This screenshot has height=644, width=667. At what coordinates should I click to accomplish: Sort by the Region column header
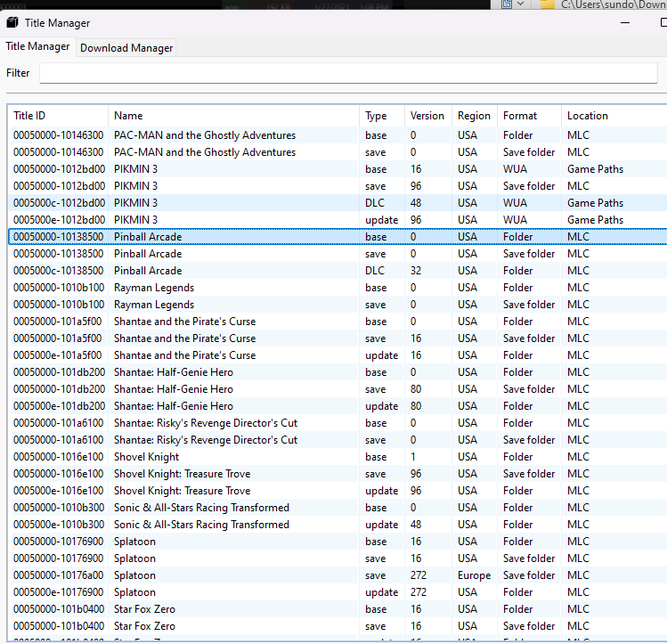click(x=474, y=116)
